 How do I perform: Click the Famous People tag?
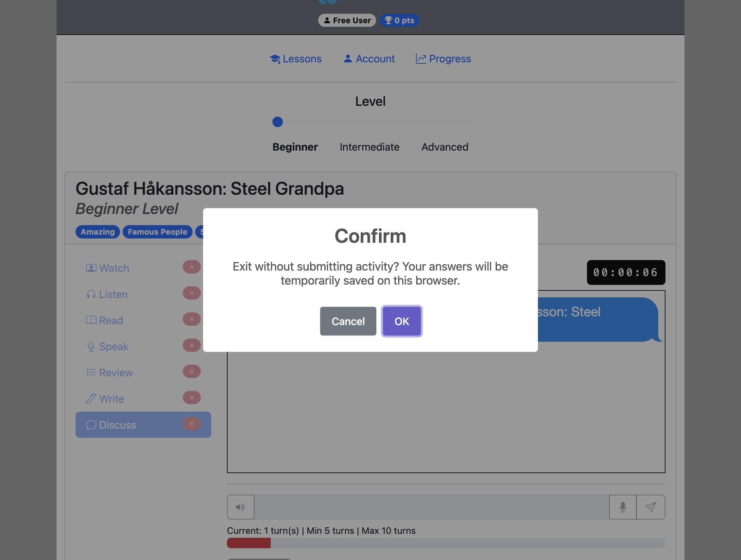[157, 232]
